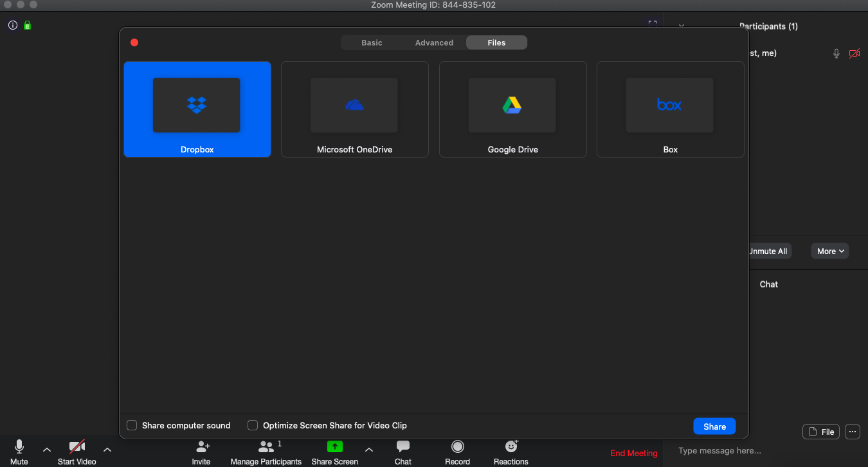Open Manage Participants

pos(266,452)
